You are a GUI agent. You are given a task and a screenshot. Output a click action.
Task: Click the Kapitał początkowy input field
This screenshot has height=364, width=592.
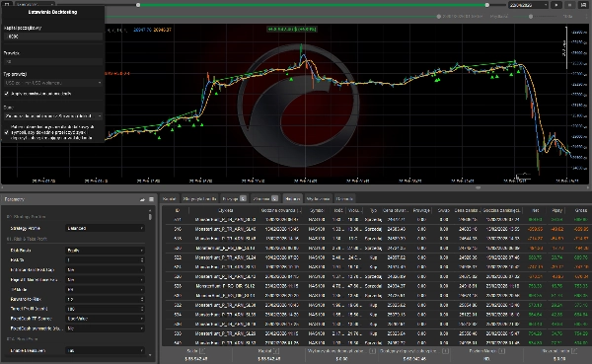pos(53,36)
